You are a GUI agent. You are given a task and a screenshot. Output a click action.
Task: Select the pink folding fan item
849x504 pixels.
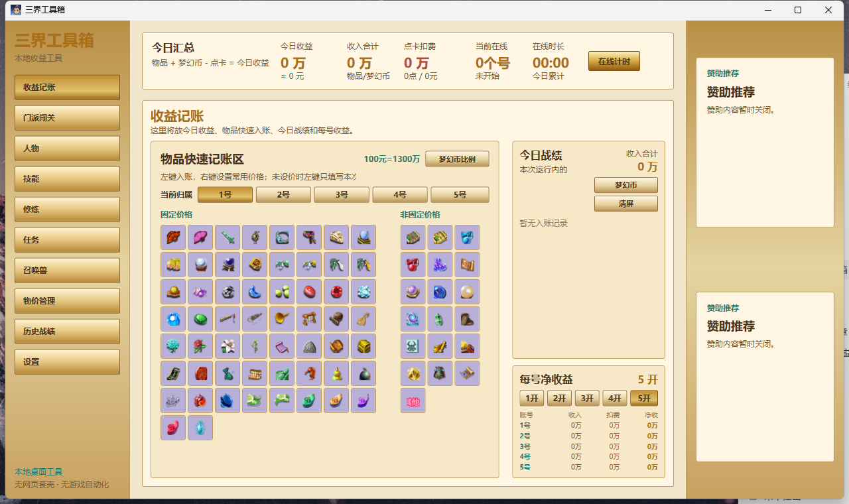click(x=200, y=237)
